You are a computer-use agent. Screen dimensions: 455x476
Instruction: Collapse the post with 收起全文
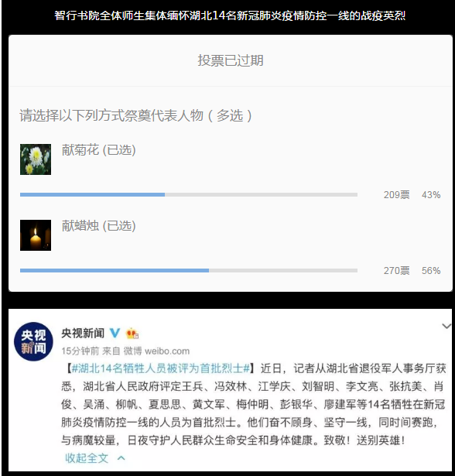[x=87, y=458]
